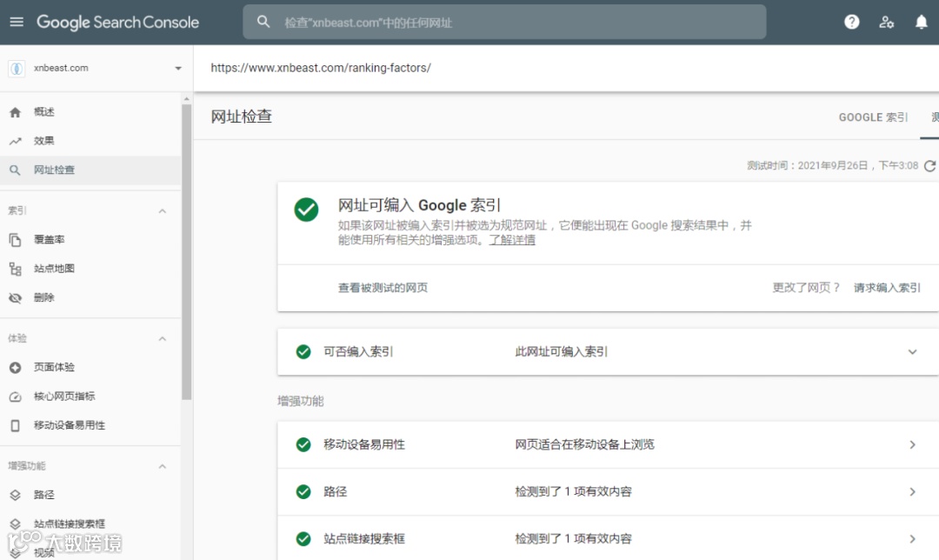Click the search magnifier icon in top bar
The height and width of the screenshot is (560, 939).
(263, 22)
